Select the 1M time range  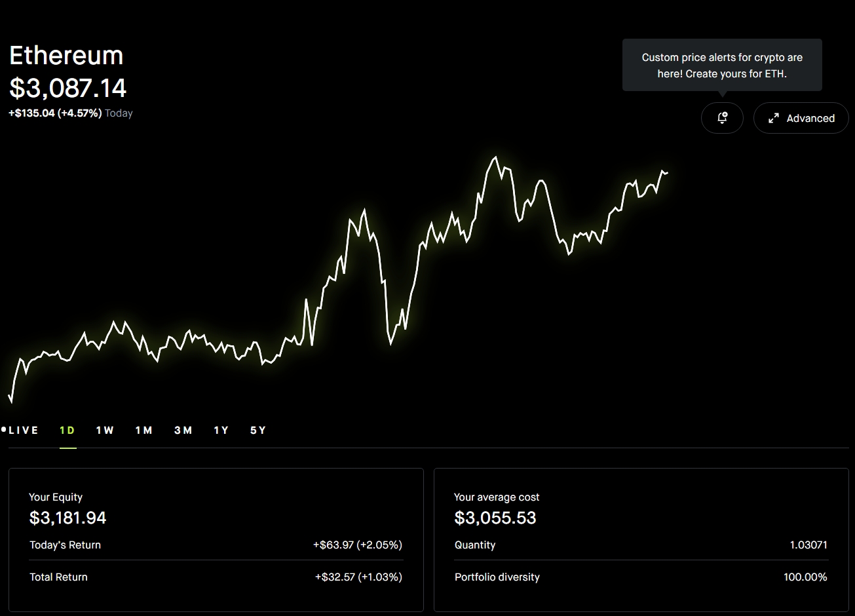coord(144,430)
